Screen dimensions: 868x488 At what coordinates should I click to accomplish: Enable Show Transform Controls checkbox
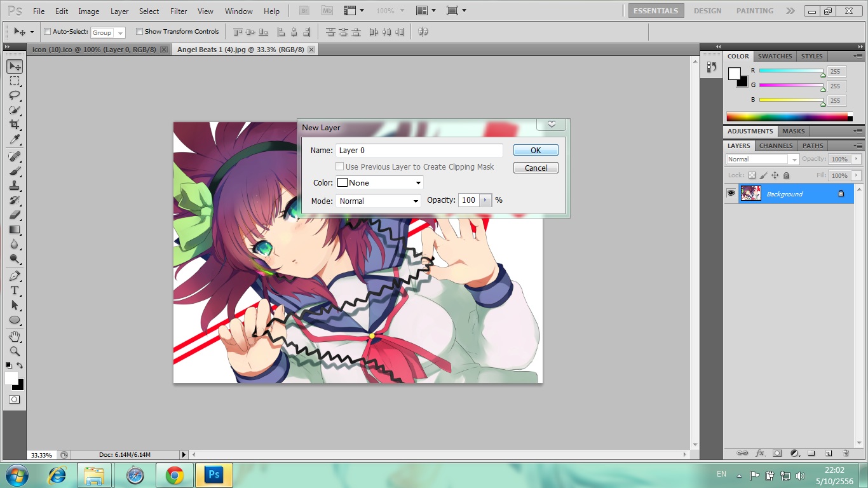click(x=139, y=31)
